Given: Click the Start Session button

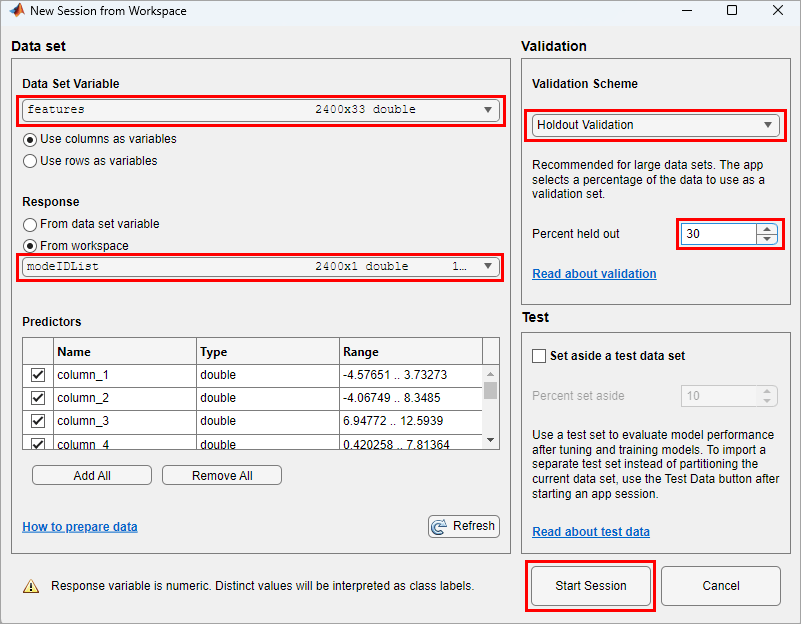Looking at the screenshot, I should click(591, 586).
